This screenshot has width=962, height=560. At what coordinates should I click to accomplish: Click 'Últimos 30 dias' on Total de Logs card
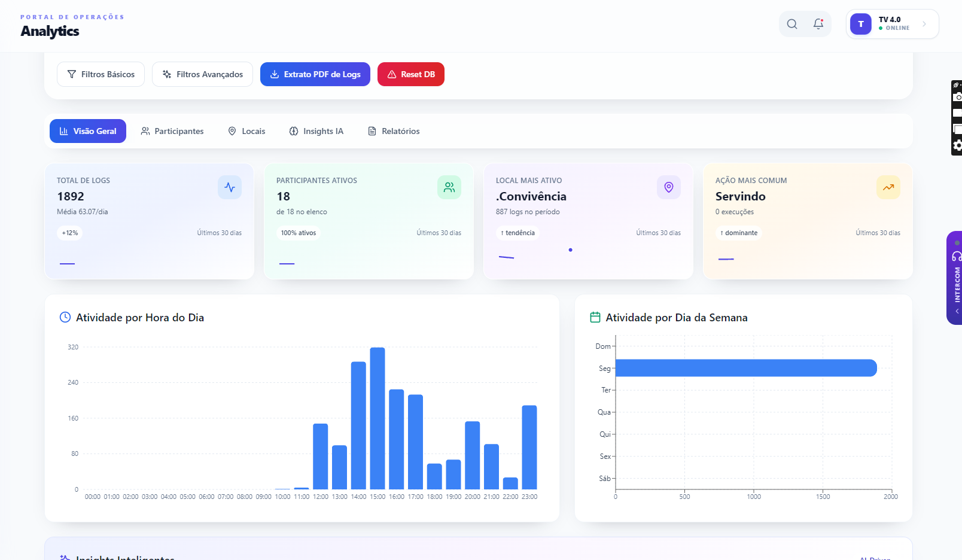click(x=220, y=233)
